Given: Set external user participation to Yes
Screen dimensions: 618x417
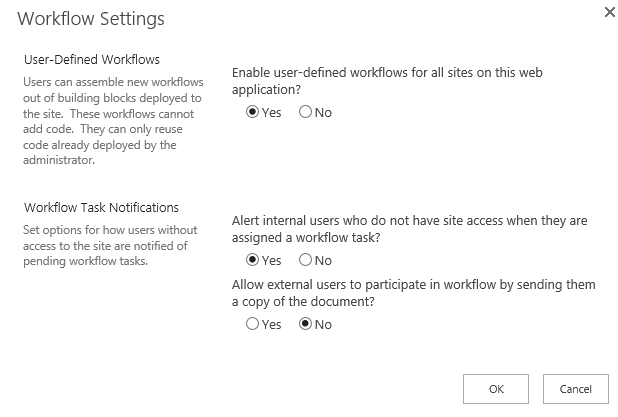Looking at the screenshot, I should 253,324.
